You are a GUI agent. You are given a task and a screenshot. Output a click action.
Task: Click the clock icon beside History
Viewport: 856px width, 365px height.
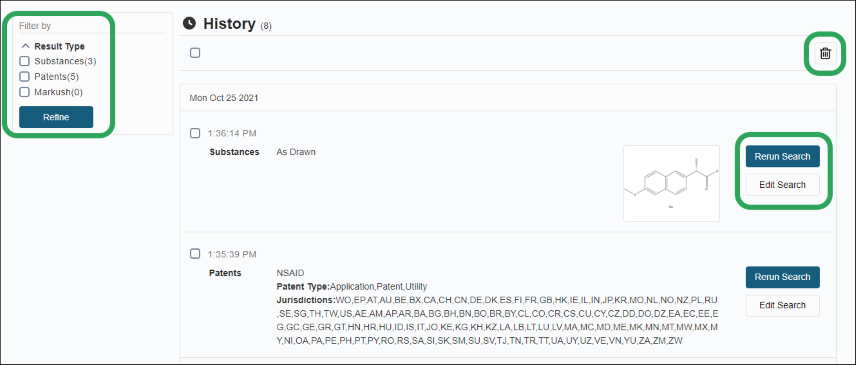[x=189, y=23]
